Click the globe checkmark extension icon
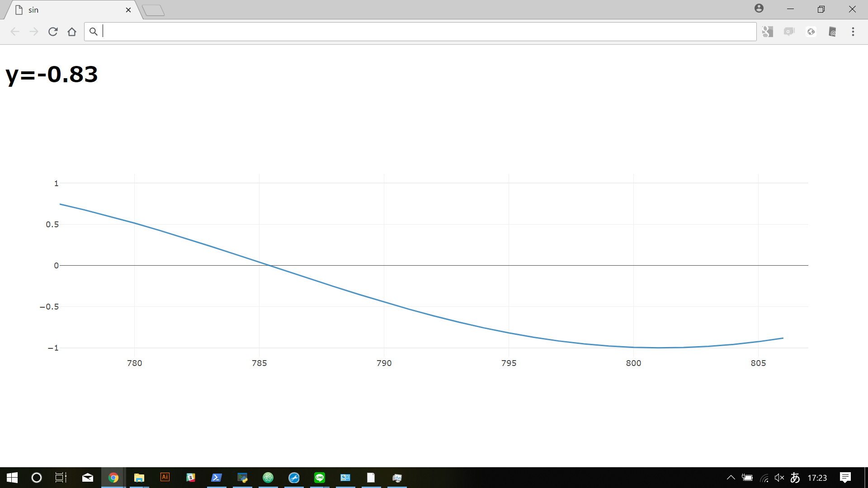The height and width of the screenshot is (488, 868). [811, 32]
